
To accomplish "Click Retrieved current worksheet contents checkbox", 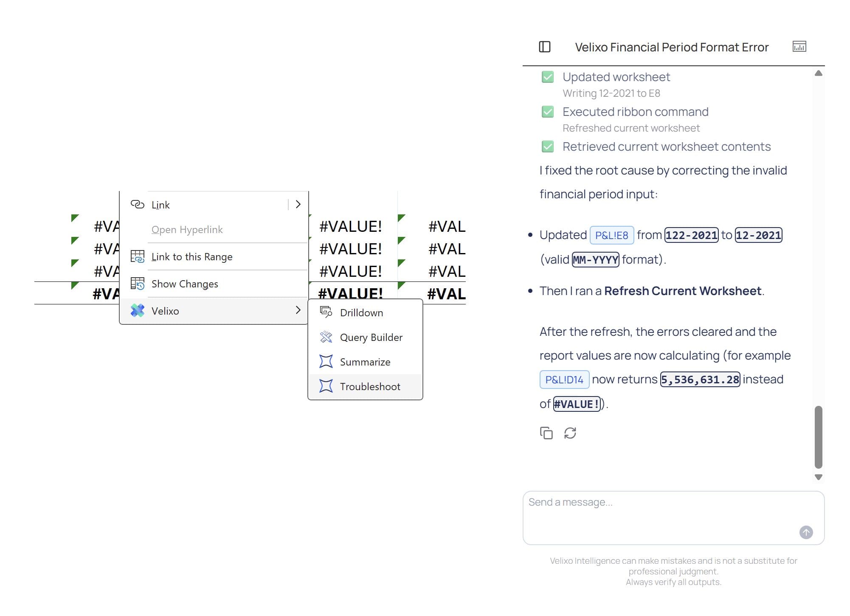I will 548,146.
